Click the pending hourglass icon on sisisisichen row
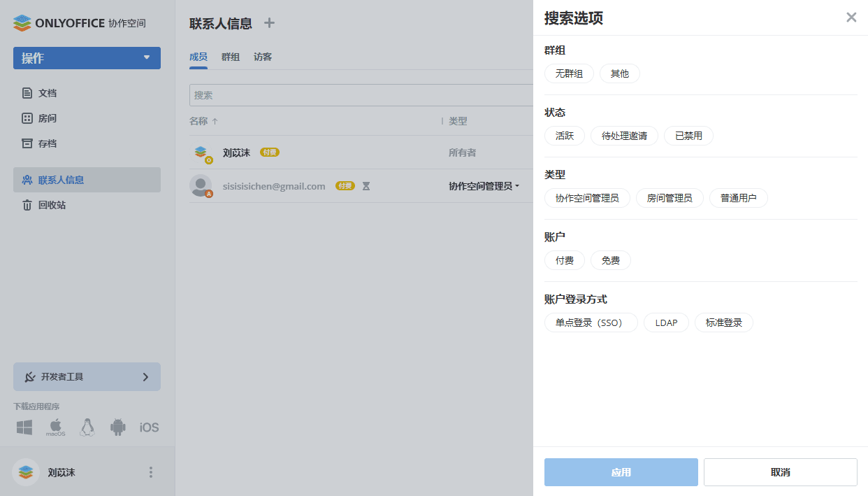This screenshot has width=868, height=496. point(366,186)
